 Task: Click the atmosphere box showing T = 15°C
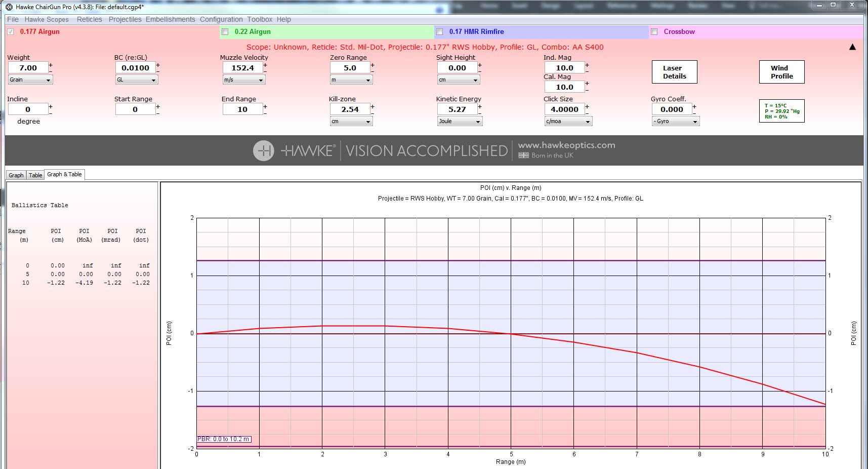782,111
